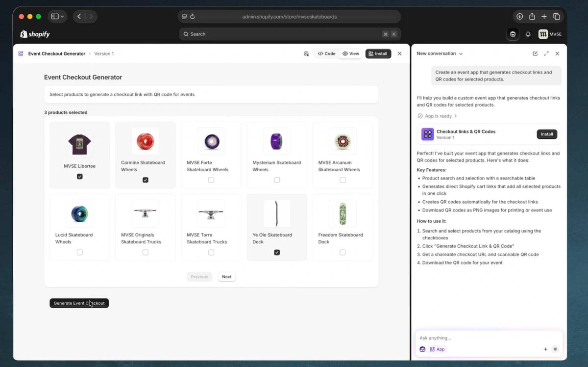
Task: Close the Sidekick conversation panel
Action: (557, 53)
